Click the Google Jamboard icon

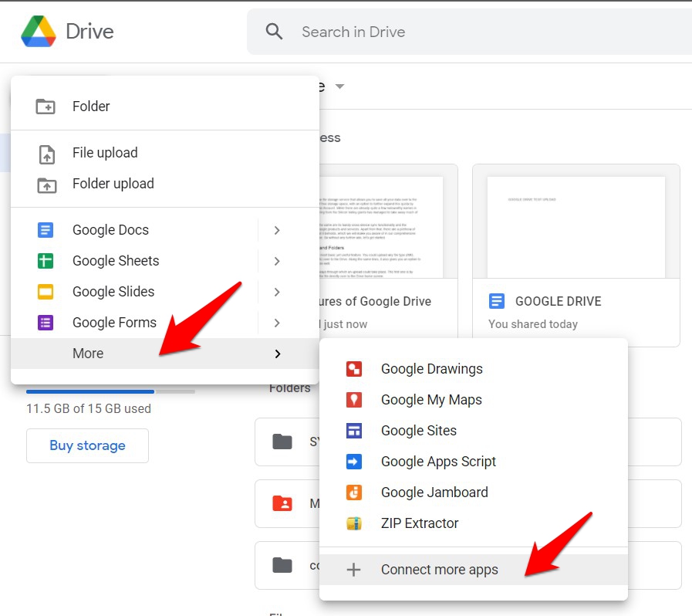pyautogui.click(x=354, y=492)
